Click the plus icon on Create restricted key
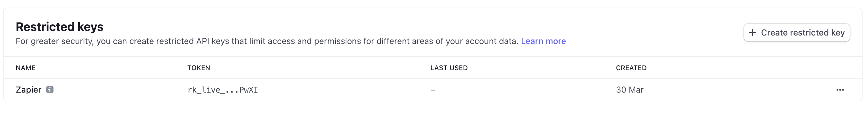 click(753, 32)
